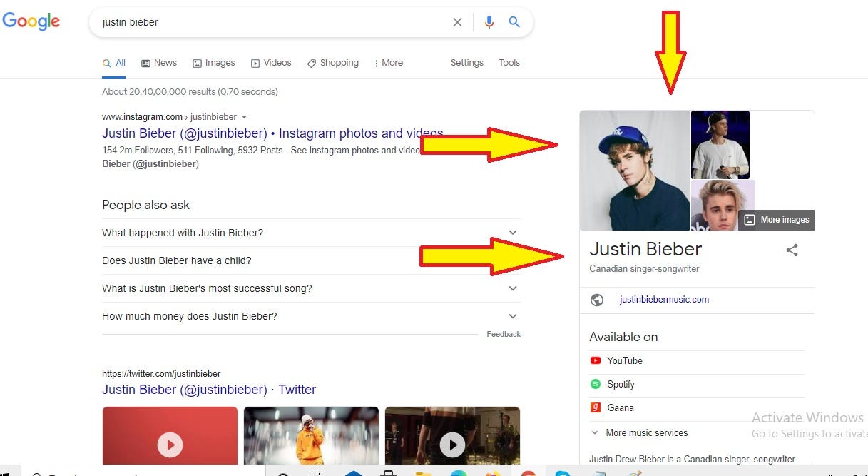Open the large blue-cap photo in the knowledge panel
The height and width of the screenshot is (476, 868).
[635, 171]
